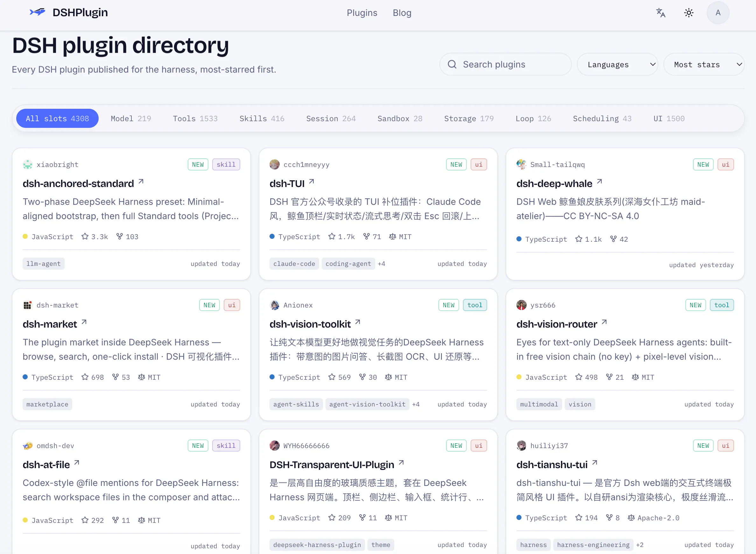Click the DSHPlugin brand name

(80, 12)
